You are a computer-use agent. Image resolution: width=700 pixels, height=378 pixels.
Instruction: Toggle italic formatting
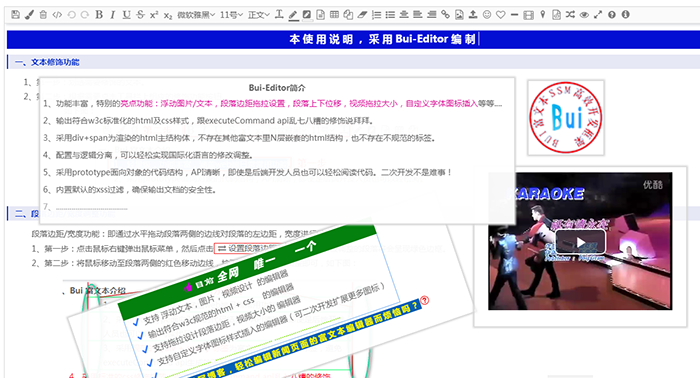[112, 15]
